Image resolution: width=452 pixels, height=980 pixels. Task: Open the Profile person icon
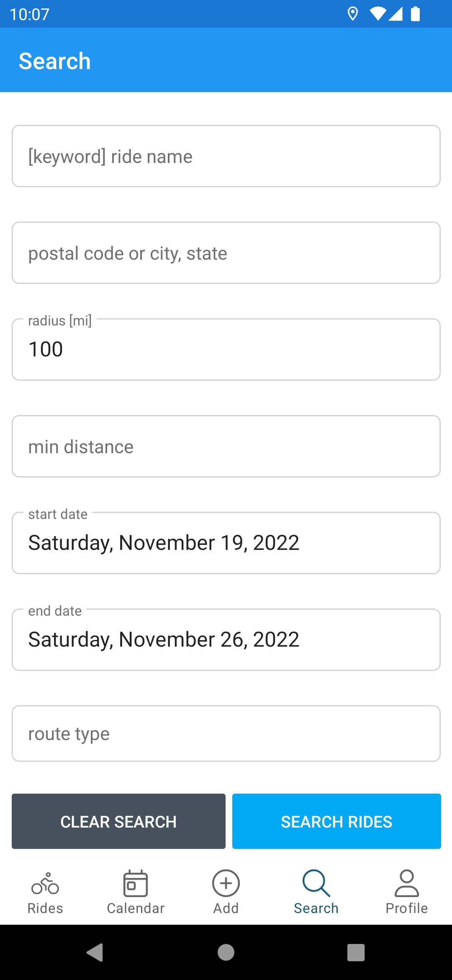click(407, 883)
